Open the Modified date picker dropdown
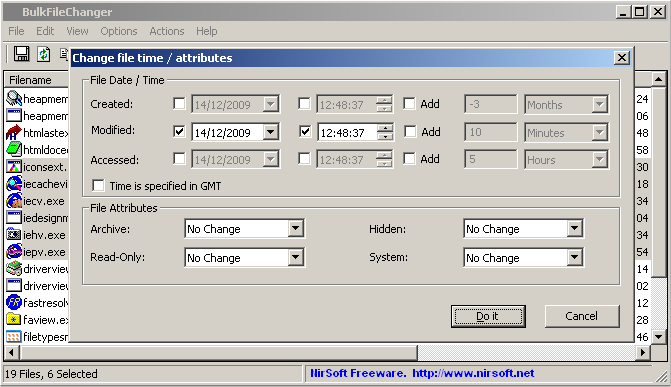This screenshot has width=671, height=387. click(x=270, y=132)
